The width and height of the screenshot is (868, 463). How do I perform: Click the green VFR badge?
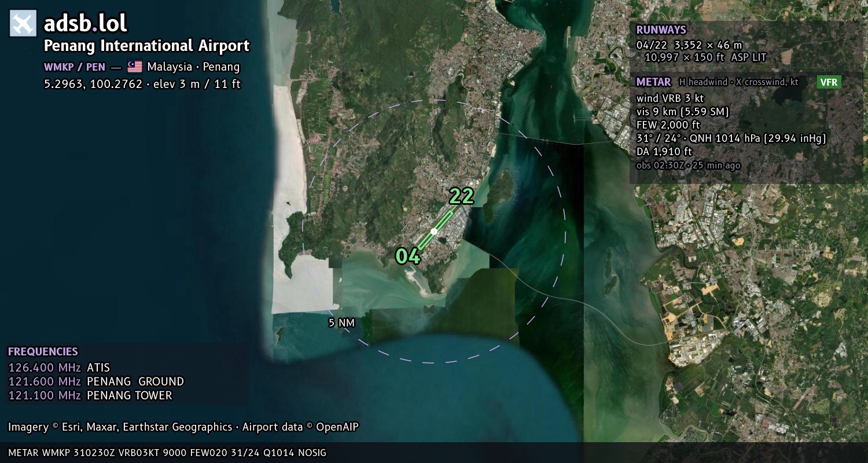tap(829, 82)
